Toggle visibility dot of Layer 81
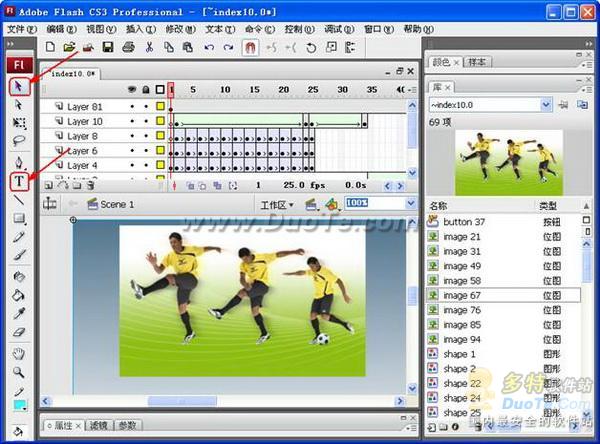 pos(132,106)
